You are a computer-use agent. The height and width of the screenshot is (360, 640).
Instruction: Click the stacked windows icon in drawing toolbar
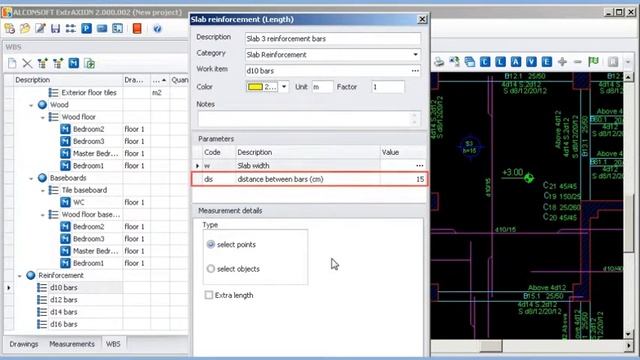(470, 62)
